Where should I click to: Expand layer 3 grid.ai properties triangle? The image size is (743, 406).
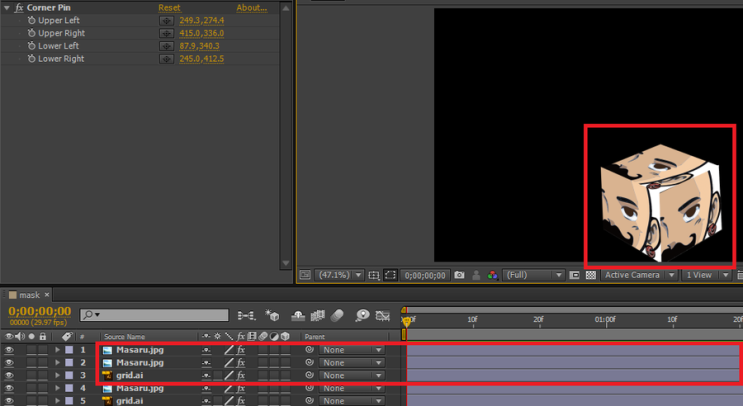[57, 376]
